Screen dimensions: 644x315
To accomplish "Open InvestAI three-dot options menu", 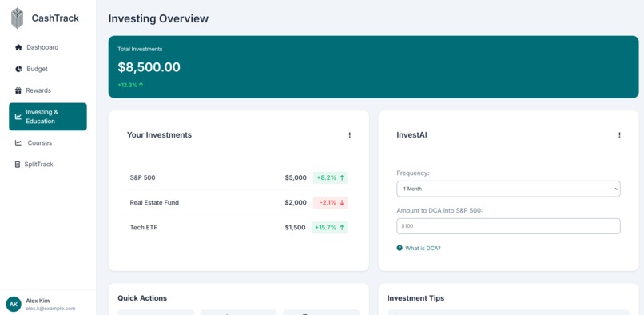I will 619,135.
